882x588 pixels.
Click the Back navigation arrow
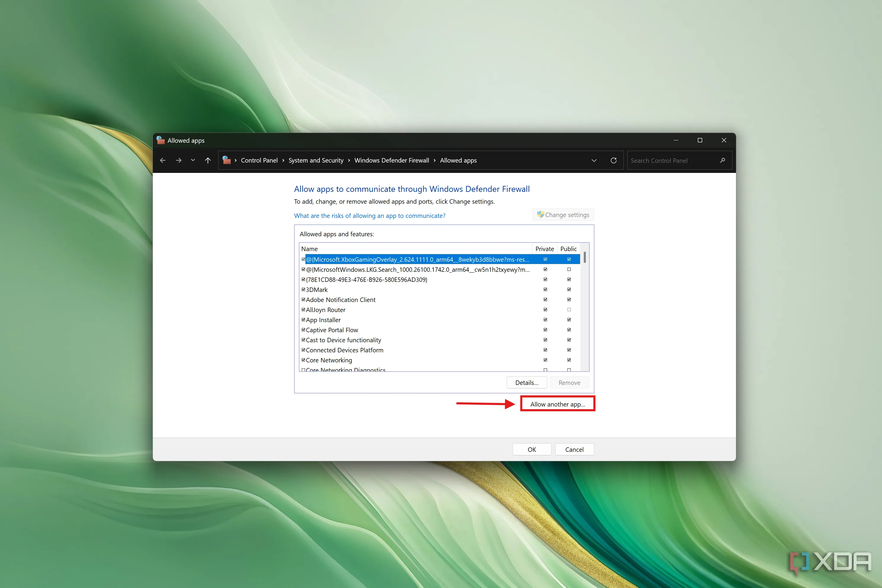pyautogui.click(x=162, y=160)
